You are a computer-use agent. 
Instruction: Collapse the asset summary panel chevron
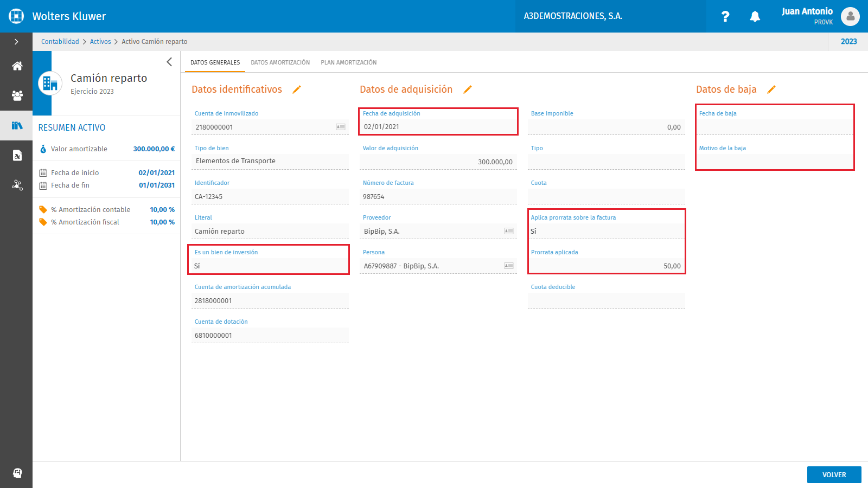pos(169,62)
